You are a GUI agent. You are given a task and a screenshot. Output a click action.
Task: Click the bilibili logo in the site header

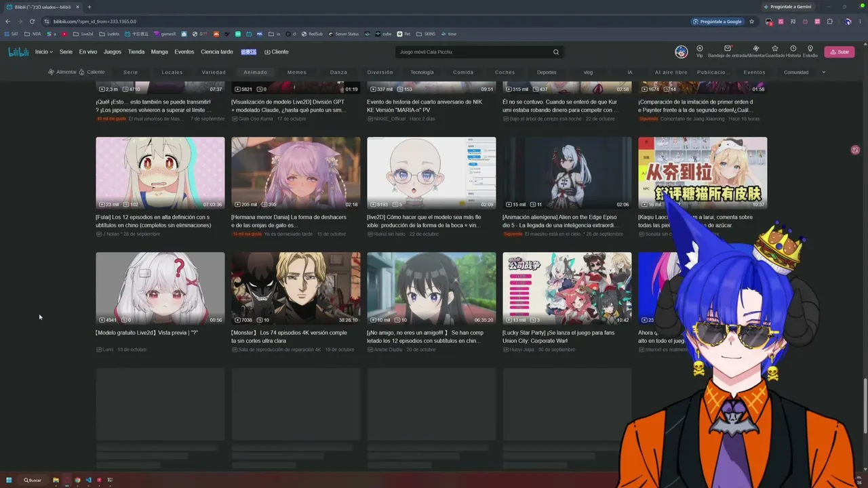pyautogui.click(x=18, y=52)
